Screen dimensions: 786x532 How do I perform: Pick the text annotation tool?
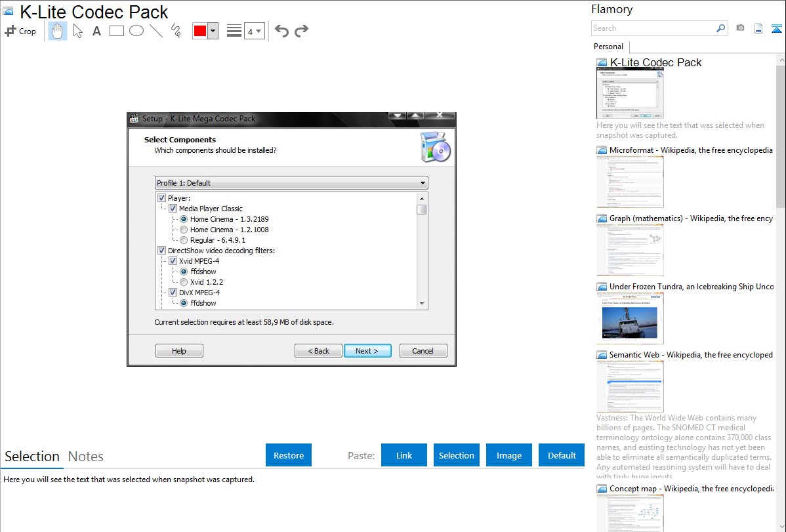96,31
